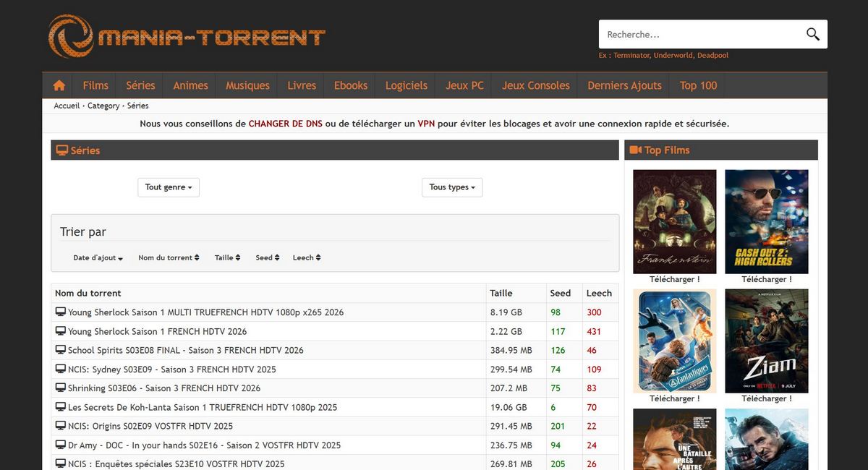This screenshot has width=868, height=470.
Task: Click the monitor icon in Séries header
Action: [62, 150]
